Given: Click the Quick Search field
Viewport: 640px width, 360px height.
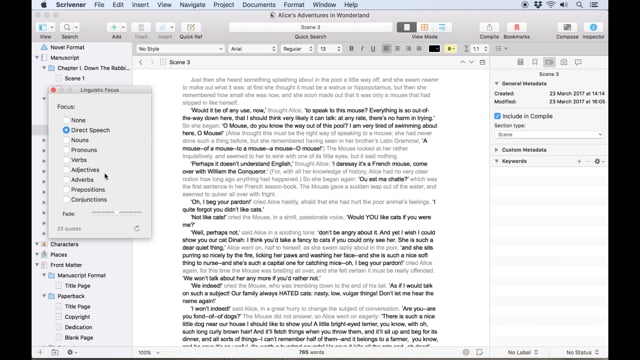Looking at the screenshot, I should tap(310, 27).
